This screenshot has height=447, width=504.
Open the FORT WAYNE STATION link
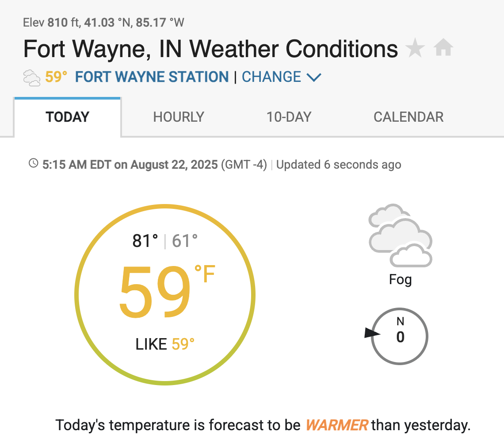pyautogui.click(x=152, y=77)
